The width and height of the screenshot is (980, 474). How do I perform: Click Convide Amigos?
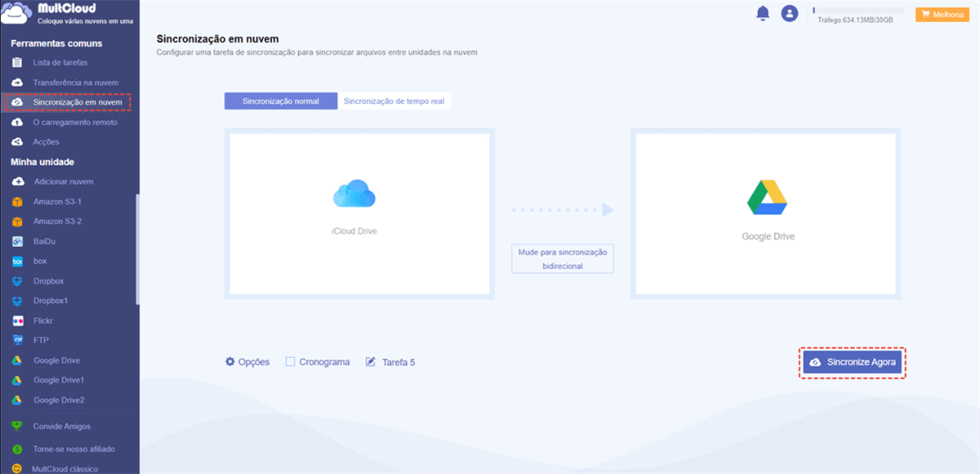click(62, 427)
